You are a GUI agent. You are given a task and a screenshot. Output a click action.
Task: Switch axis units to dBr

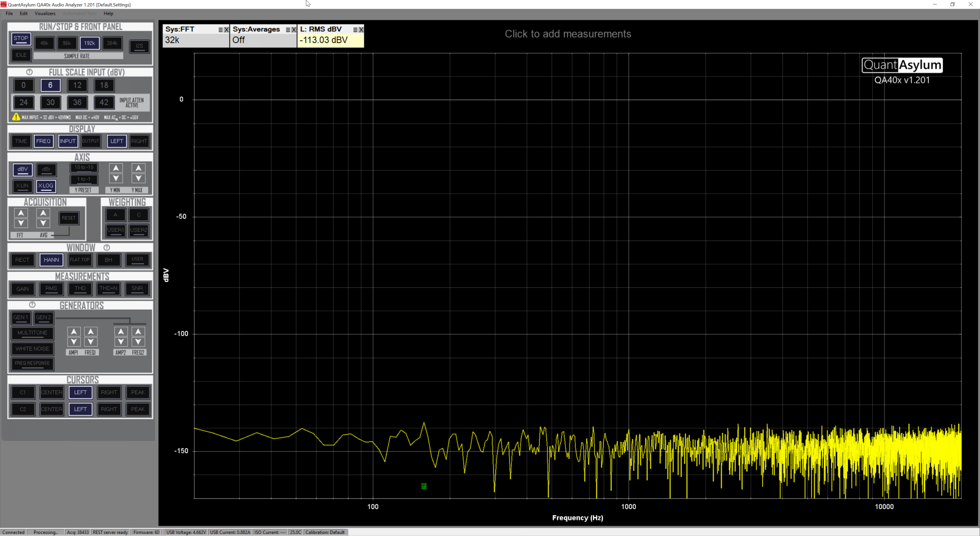46,170
